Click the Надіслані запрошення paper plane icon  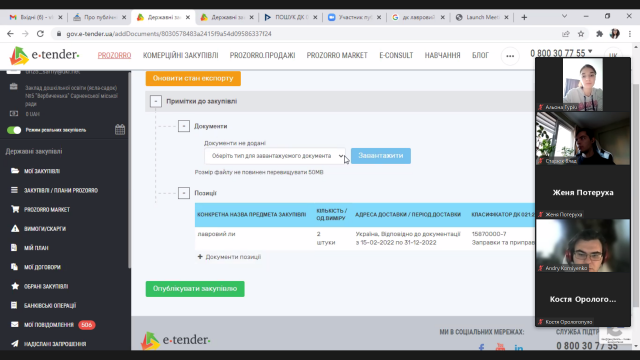pos(15,343)
